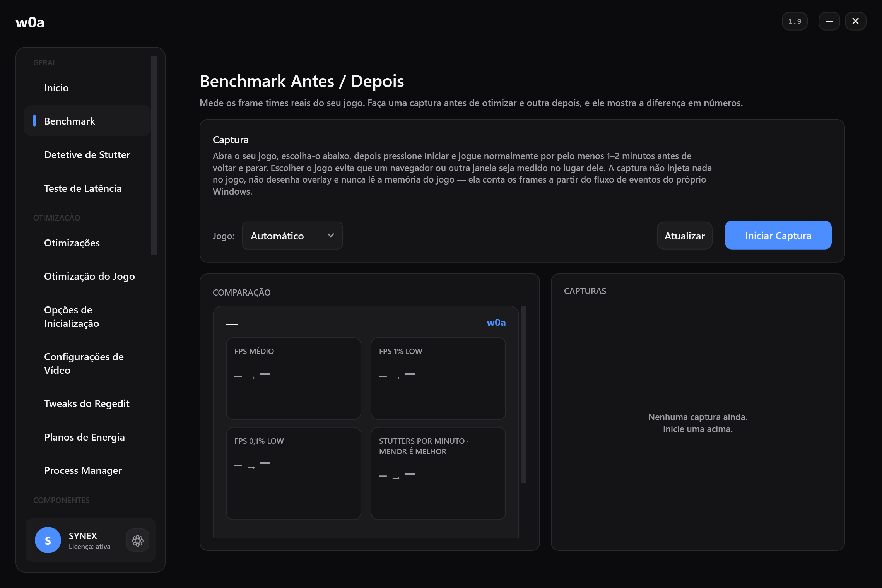This screenshot has width=882, height=588.
Task: Open Configurações de Vídeo
Action: (87, 363)
